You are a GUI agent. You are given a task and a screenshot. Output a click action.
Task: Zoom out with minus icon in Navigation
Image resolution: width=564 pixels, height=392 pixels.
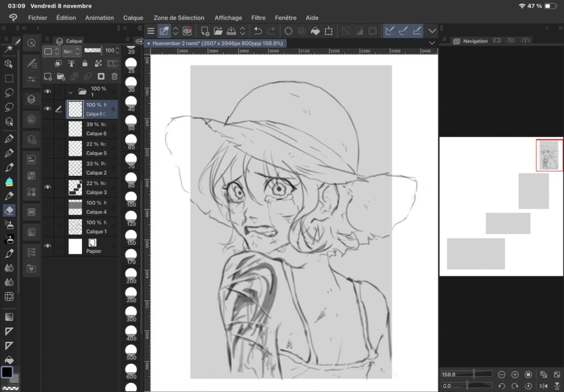point(501,375)
